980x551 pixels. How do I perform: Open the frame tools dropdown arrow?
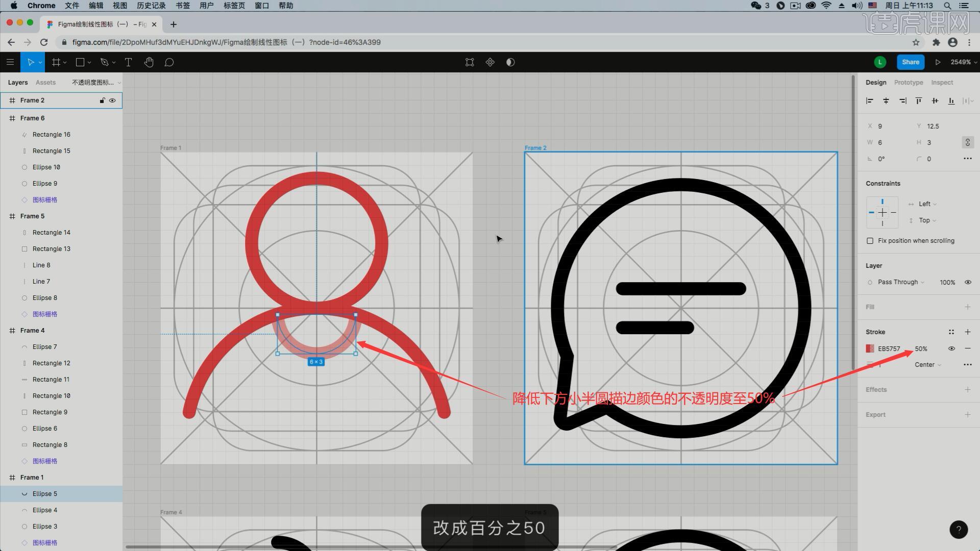click(66, 63)
